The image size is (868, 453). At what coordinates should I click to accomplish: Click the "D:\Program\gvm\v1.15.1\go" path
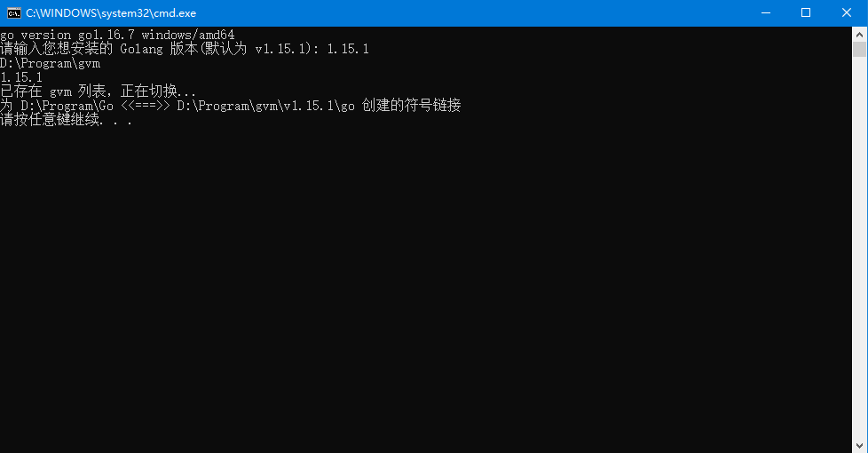pyautogui.click(x=265, y=106)
